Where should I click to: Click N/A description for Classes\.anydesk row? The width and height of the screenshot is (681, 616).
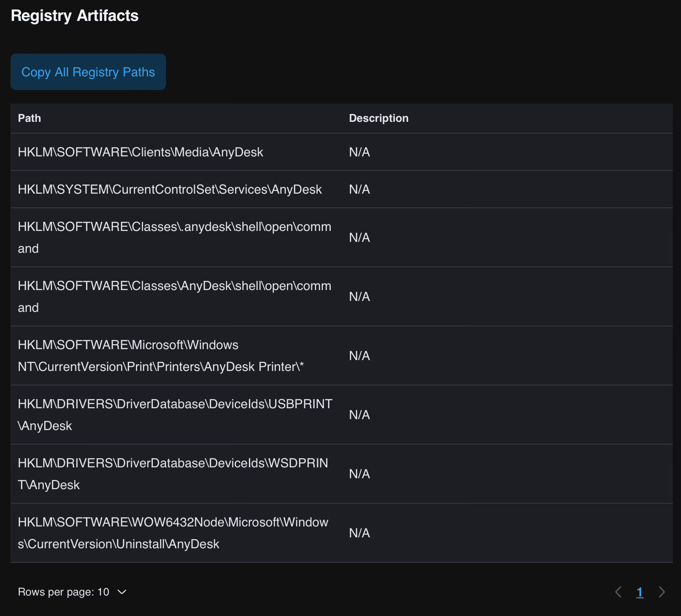359,237
